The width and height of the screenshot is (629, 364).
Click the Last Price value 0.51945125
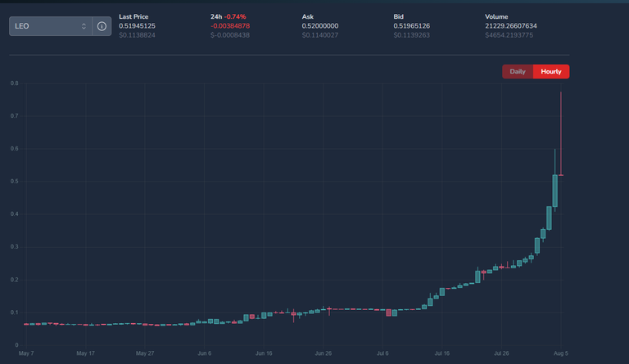138,26
